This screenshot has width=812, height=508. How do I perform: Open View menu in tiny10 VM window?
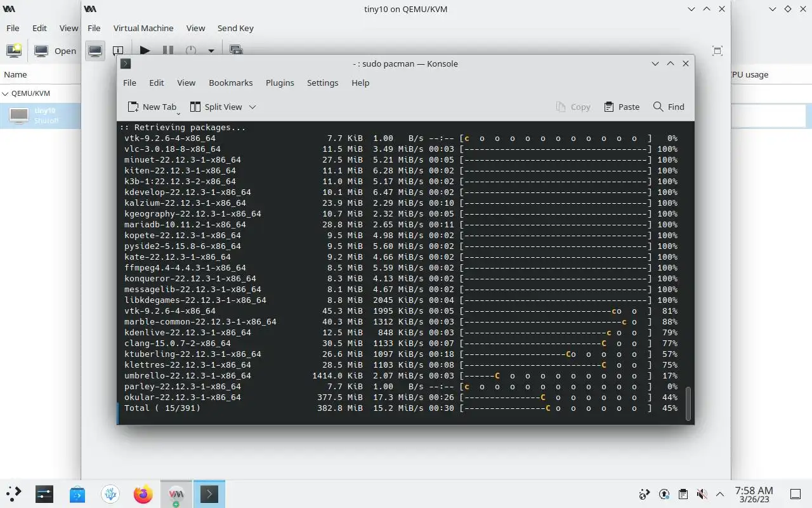click(195, 28)
